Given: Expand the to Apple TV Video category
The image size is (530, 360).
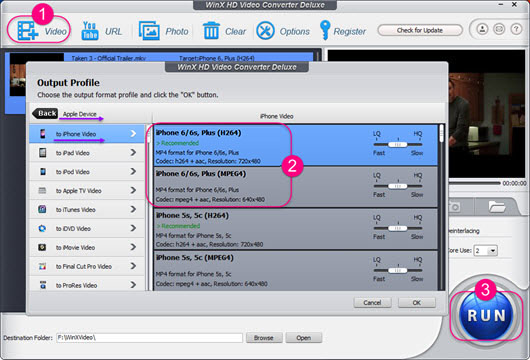Looking at the screenshot, I should [x=87, y=191].
